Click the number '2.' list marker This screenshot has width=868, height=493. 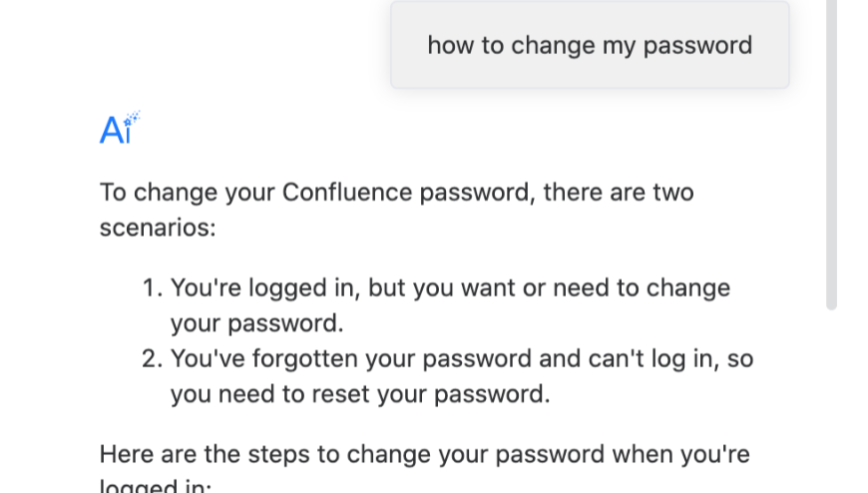(152, 358)
